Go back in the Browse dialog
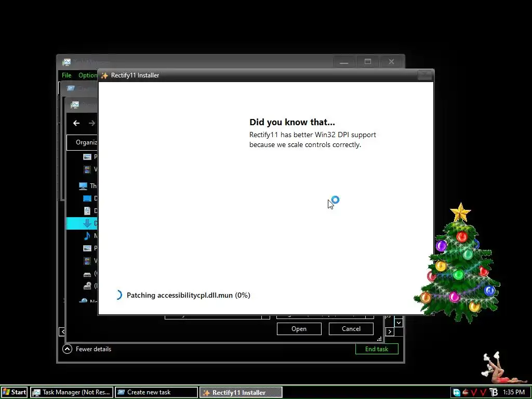This screenshot has height=399, width=532. click(x=76, y=123)
